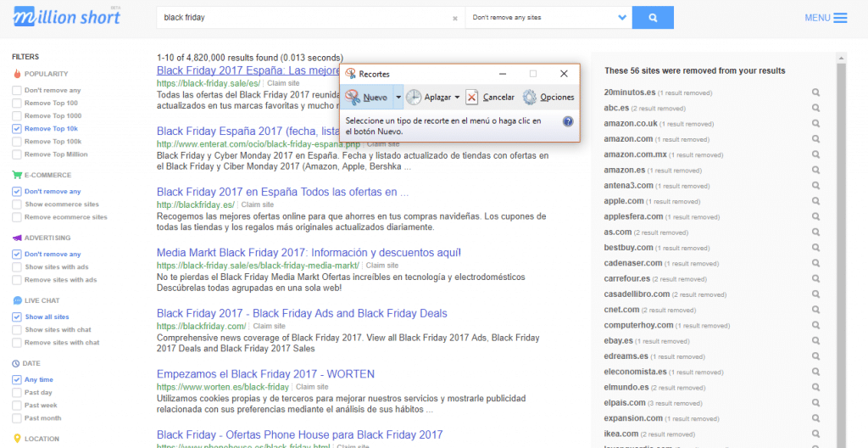Click magnifier icon for cadenaser.com
Viewport: 868px width, 448px height.
pos(816,263)
